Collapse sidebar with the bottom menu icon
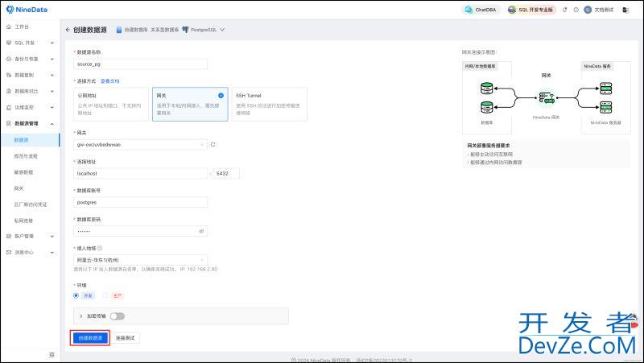644x363 pixels. tap(52, 354)
